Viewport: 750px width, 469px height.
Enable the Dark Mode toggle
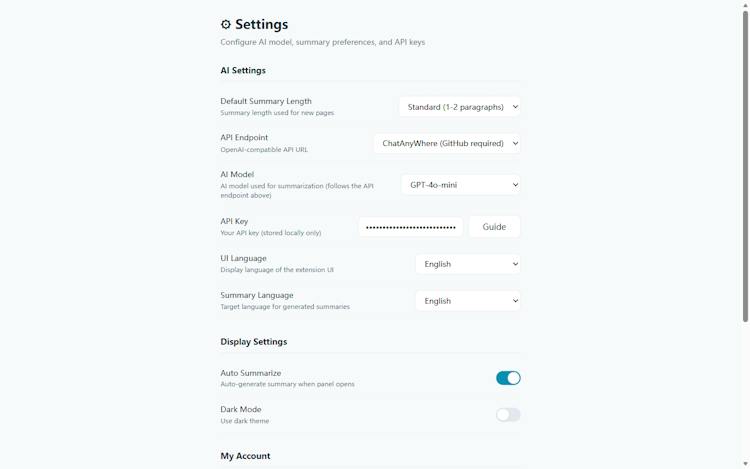(508, 414)
